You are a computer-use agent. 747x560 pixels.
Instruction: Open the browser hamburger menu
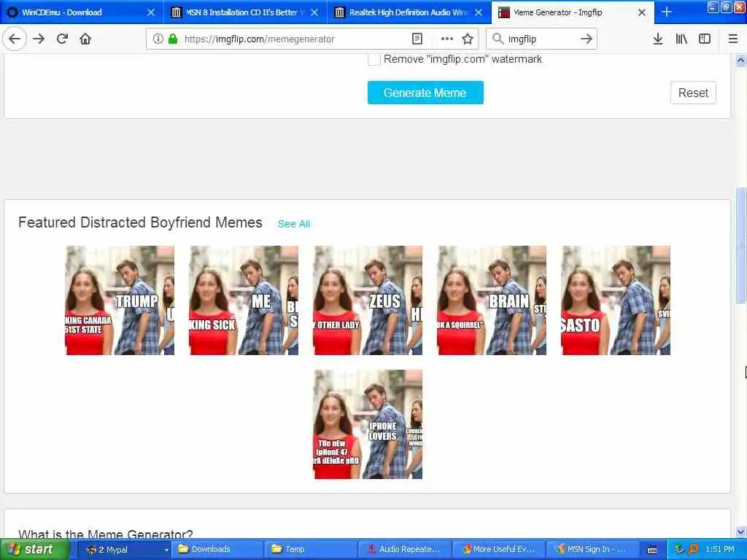[x=733, y=39]
